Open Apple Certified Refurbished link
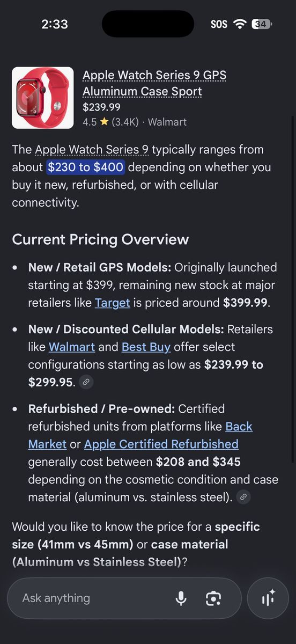The image size is (296, 644). click(x=161, y=444)
